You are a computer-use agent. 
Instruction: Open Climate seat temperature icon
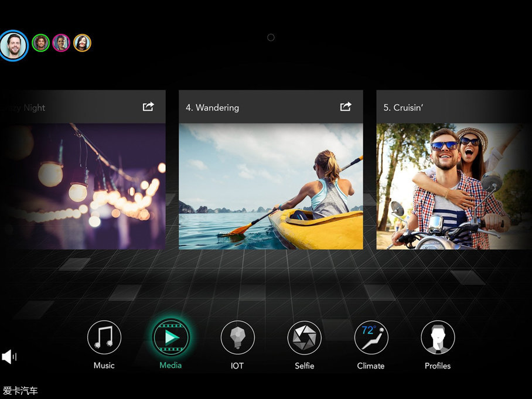371,338
